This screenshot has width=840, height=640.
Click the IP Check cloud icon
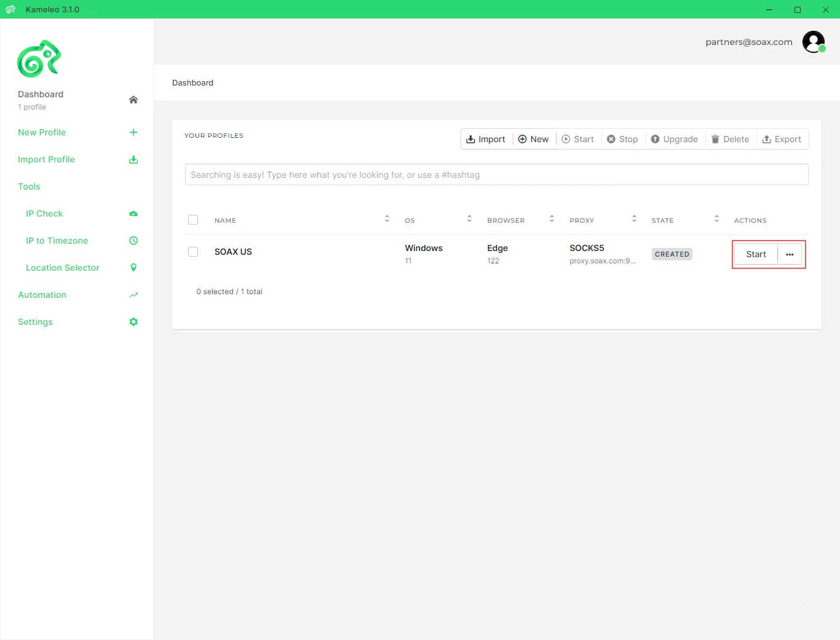pyautogui.click(x=133, y=214)
